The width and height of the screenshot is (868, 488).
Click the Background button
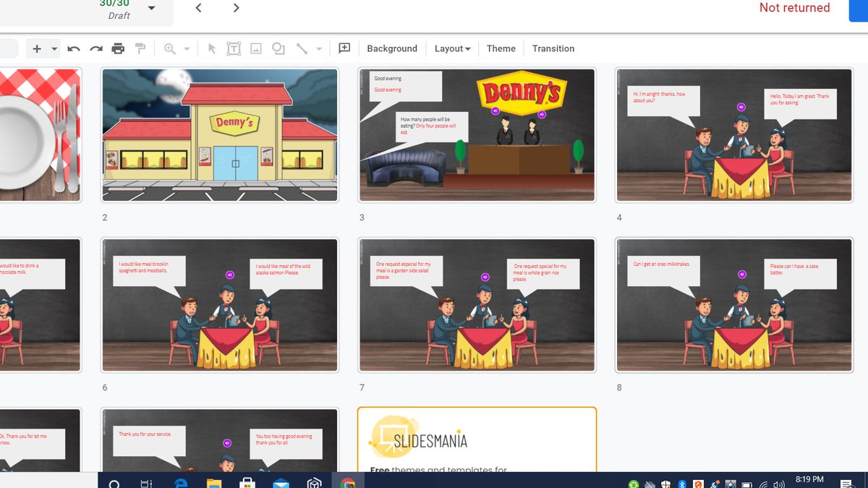tap(392, 48)
